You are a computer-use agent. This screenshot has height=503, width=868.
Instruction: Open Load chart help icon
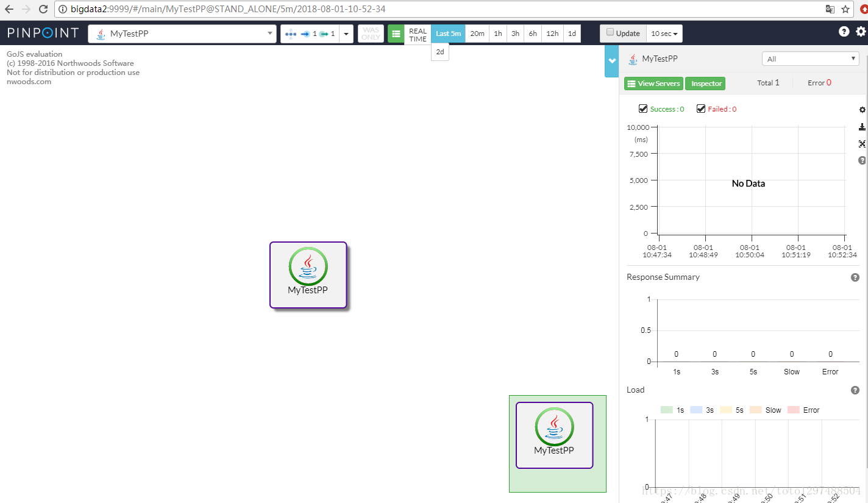click(855, 390)
